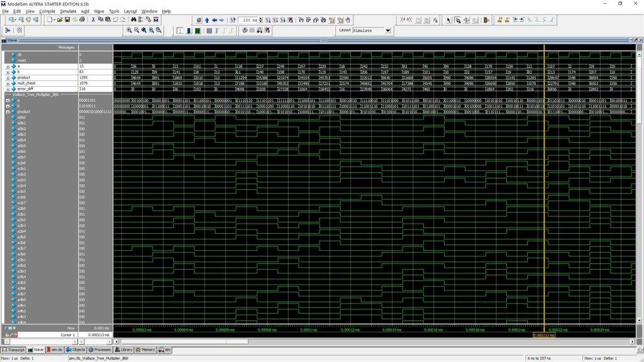Open the Wave menu

click(x=99, y=11)
